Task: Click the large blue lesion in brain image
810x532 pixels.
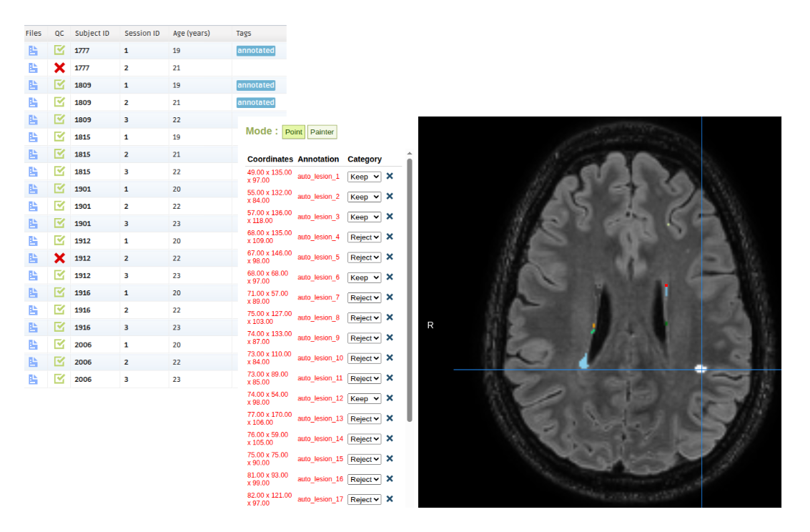Action: point(584,361)
